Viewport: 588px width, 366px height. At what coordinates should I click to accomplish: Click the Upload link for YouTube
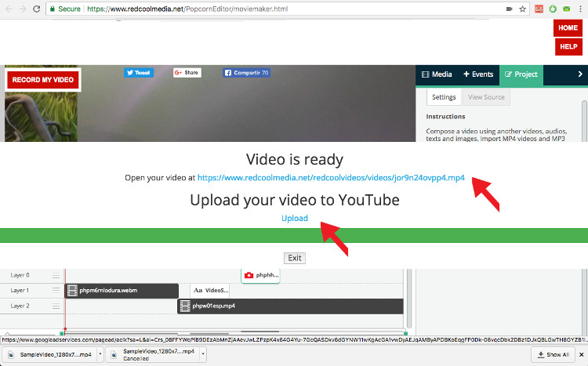pyautogui.click(x=295, y=218)
